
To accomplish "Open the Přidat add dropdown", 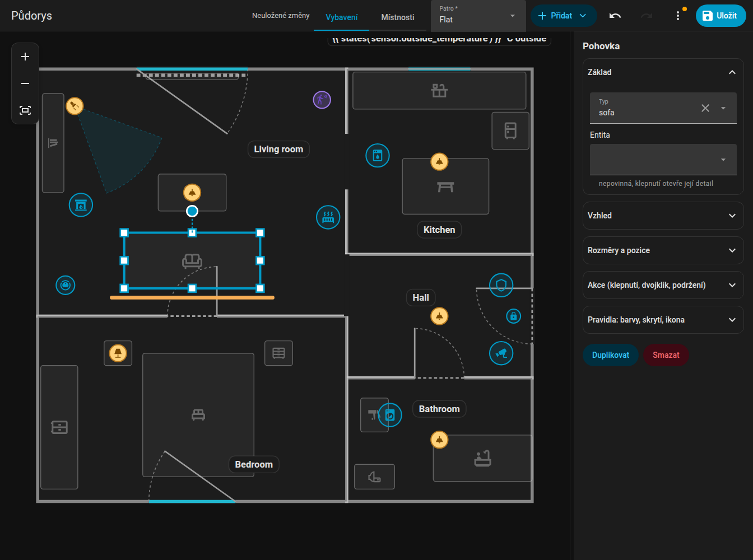I will pos(564,16).
